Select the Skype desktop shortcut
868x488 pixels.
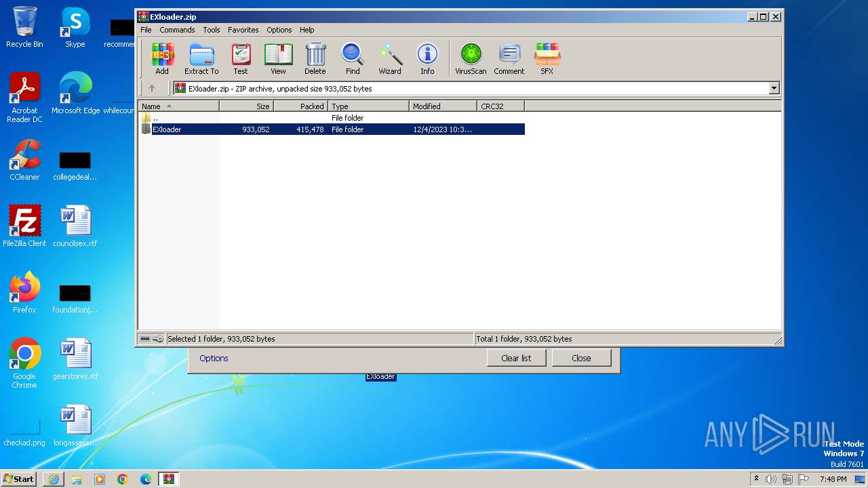pos(75,28)
